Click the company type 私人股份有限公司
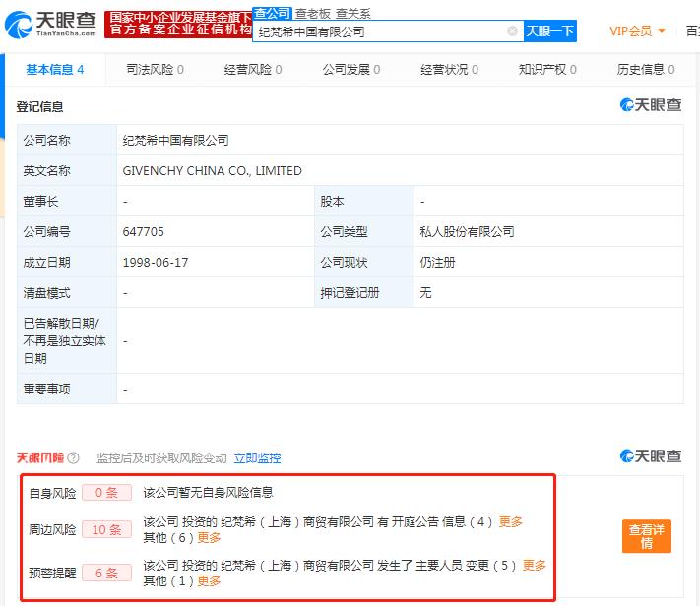The image size is (700, 606). 467,232
